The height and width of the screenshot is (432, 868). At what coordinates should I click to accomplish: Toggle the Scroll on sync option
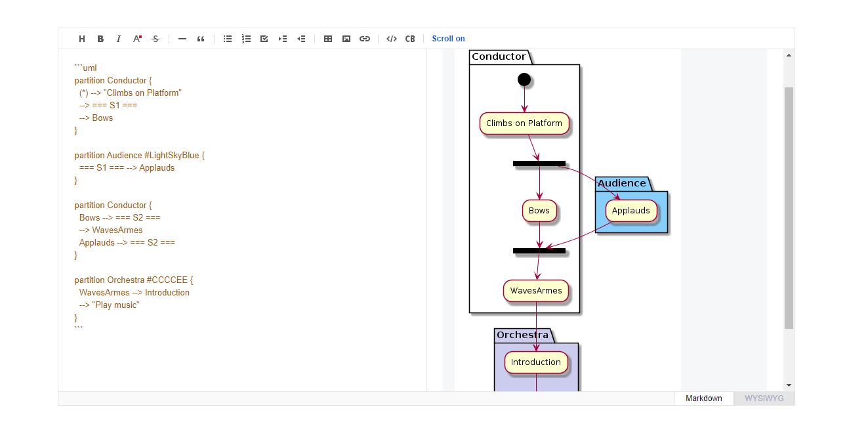[448, 39]
